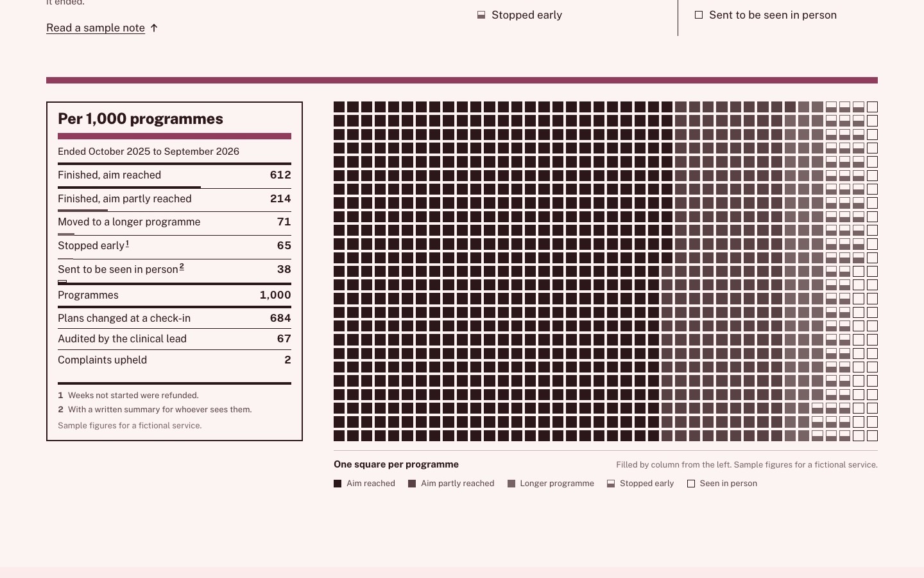Click the value 612
Screen dimensions: 924x578
tap(280, 175)
